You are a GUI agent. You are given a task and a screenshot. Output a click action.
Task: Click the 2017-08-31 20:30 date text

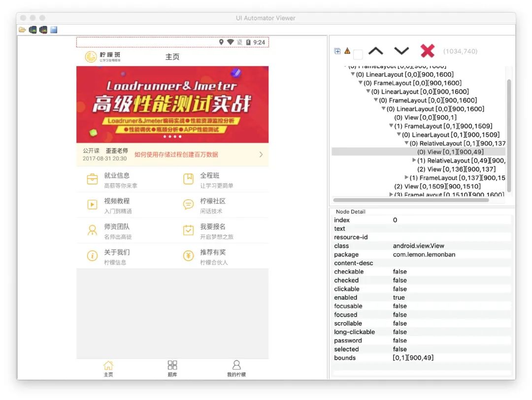coord(104,158)
